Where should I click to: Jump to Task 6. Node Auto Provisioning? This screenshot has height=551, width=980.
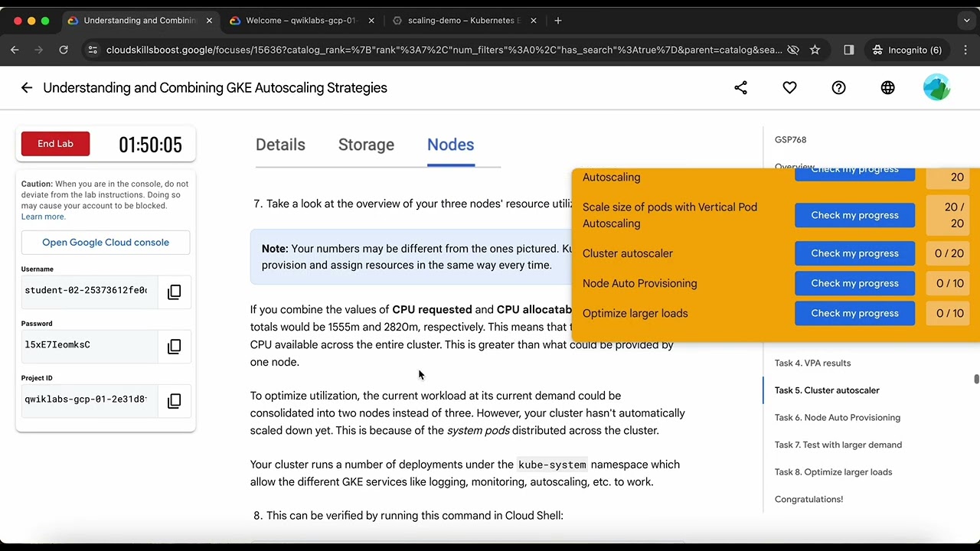[x=838, y=418]
